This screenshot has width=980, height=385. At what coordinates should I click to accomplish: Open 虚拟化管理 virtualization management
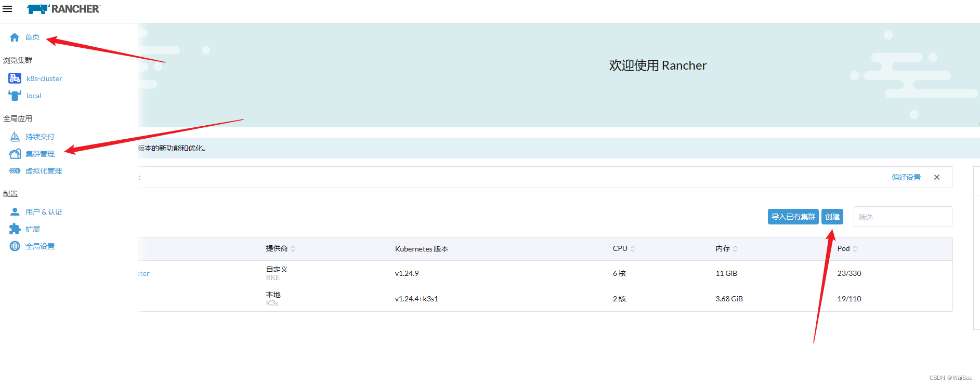(x=44, y=171)
